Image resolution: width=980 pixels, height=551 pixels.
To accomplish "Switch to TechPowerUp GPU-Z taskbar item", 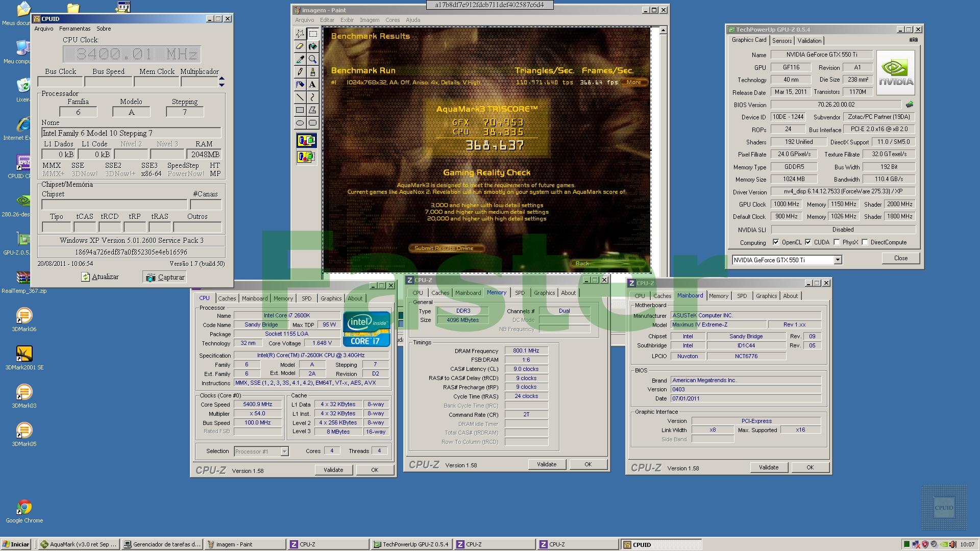I will pyautogui.click(x=411, y=544).
